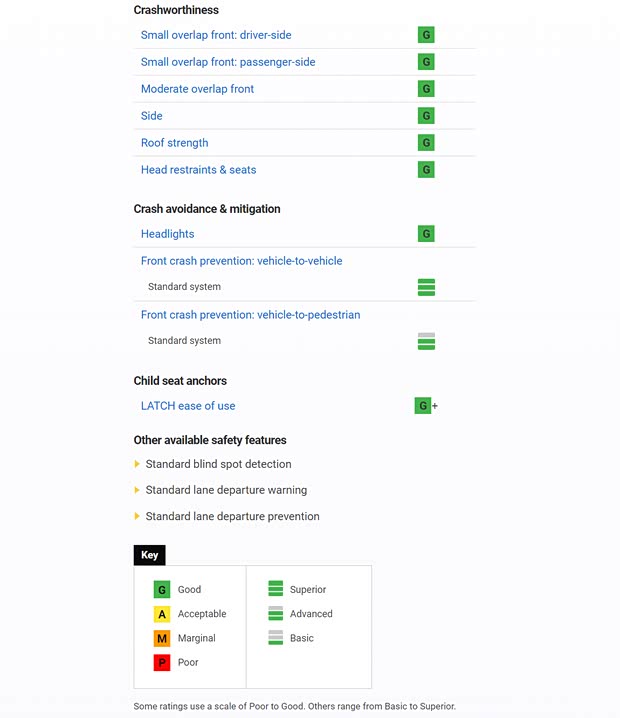Expand Standard blind spot detection arrow
Image resolution: width=620 pixels, height=718 pixels.
pyautogui.click(x=137, y=464)
